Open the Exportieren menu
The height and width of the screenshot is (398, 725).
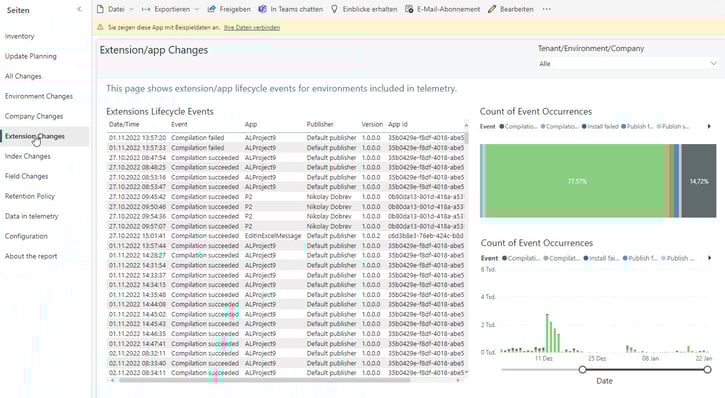tap(166, 9)
